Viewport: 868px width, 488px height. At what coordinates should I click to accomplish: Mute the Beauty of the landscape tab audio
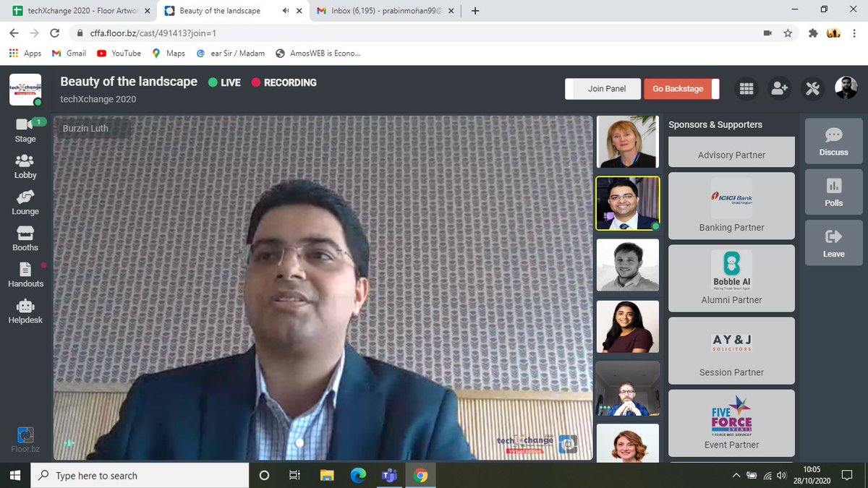tap(286, 11)
